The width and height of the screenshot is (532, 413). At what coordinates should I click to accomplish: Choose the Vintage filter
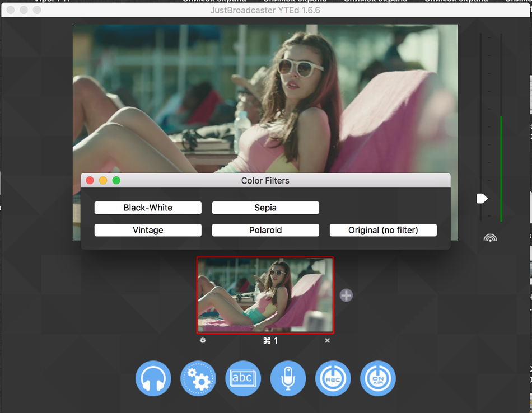(148, 230)
